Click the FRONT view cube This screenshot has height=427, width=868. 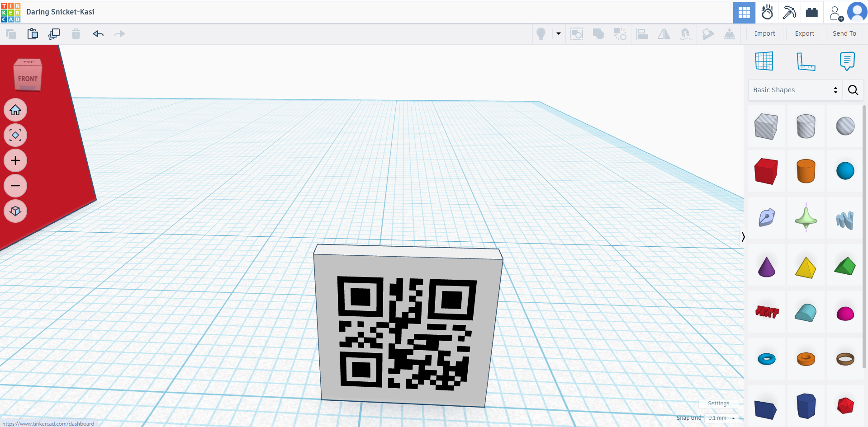(x=28, y=78)
